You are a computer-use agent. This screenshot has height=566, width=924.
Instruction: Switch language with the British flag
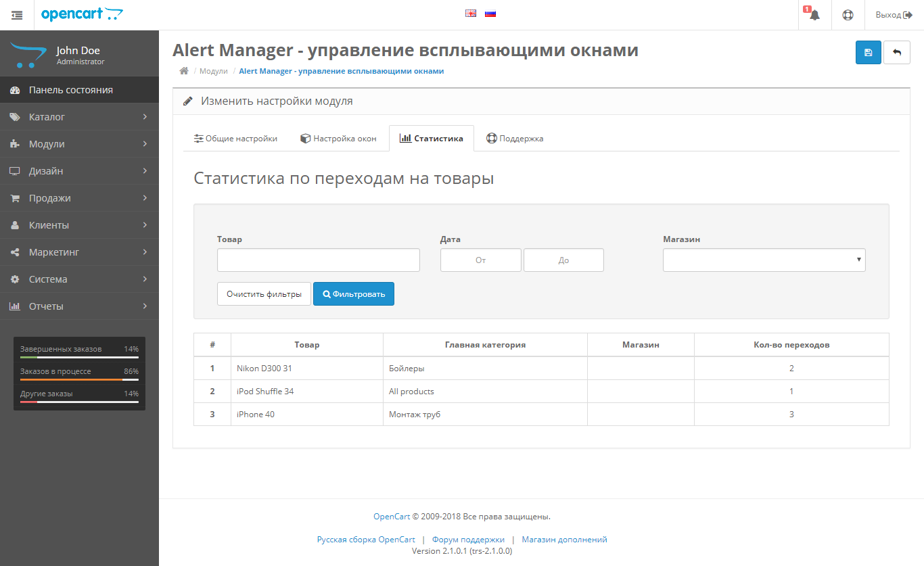tap(471, 14)
